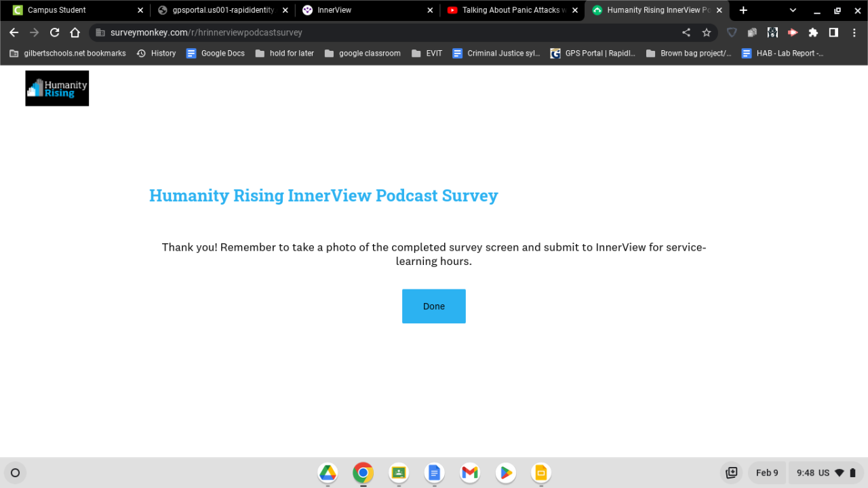Toggle the browser side panel

tap(833, 33)
